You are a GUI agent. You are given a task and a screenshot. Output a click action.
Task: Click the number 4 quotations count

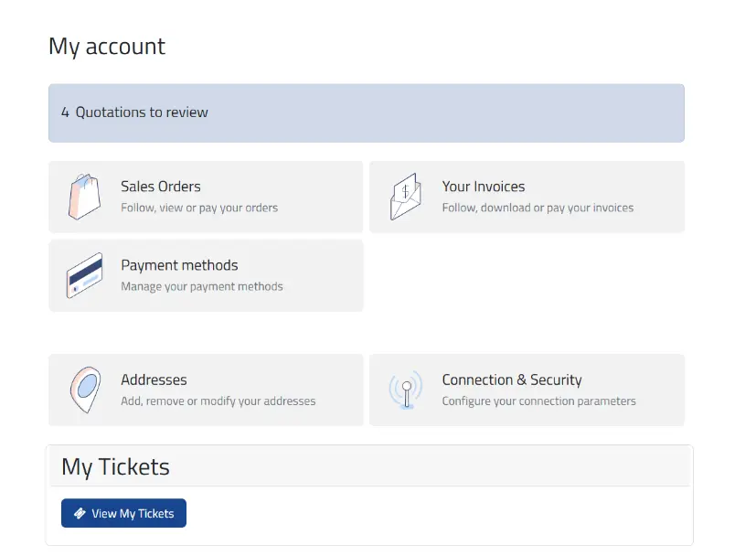(65, 112)
